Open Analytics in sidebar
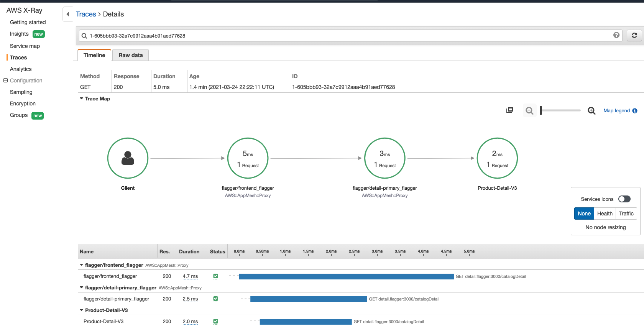The image size is (644, 335). [x=21, y=69]
